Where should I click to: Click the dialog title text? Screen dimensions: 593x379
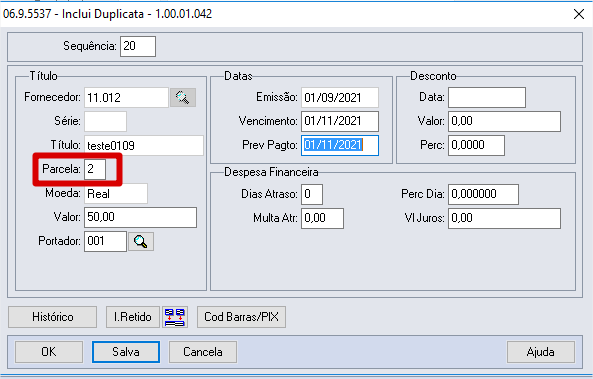(x=107, y=14)
